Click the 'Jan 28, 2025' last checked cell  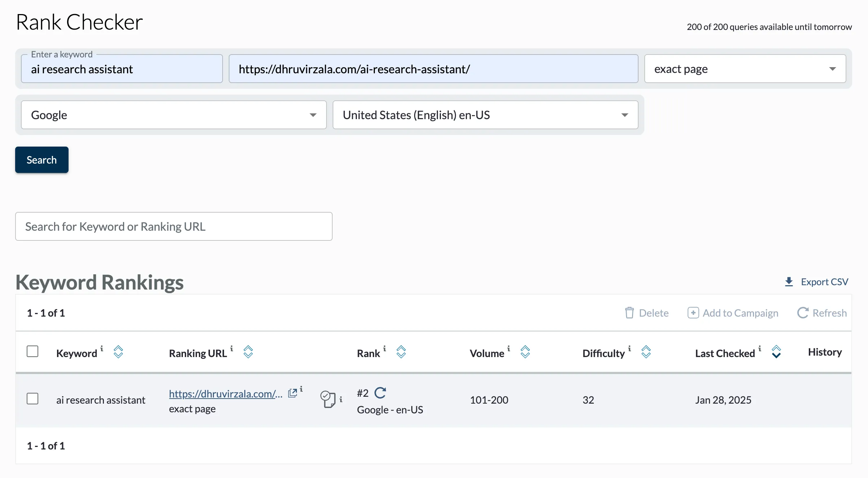[723, 400]
